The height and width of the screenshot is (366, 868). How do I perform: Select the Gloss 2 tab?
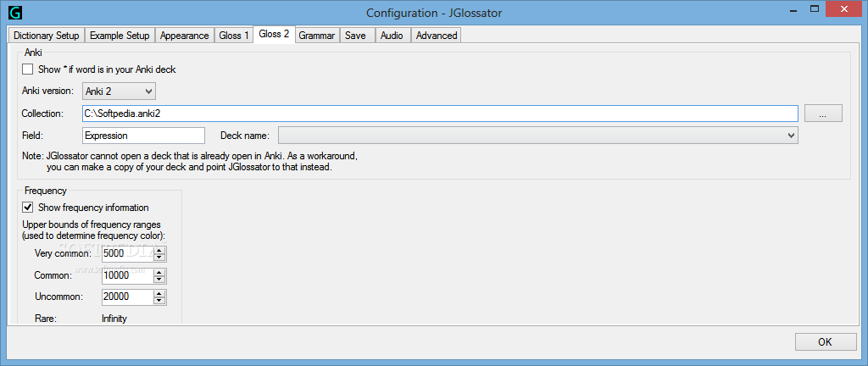coord(274,34)
